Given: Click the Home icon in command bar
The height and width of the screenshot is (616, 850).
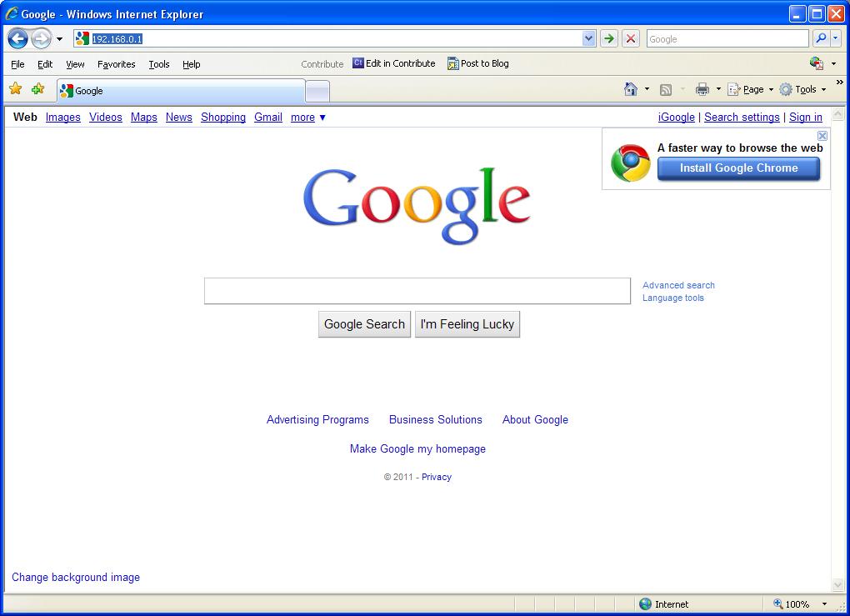Looking at the screenshot, I should (x=631, y=89).
